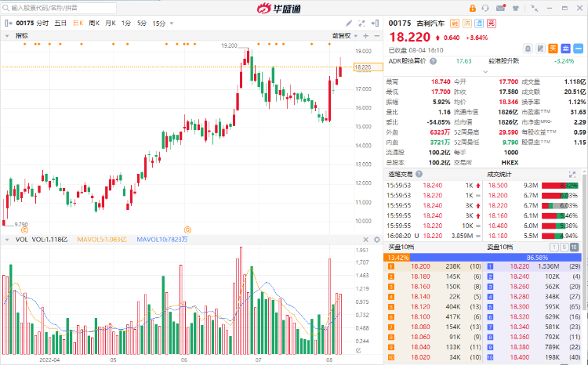The width and height of the screenshot is (588, 365).
Task: Show 5 level order book
Action: tap(564, 247)
